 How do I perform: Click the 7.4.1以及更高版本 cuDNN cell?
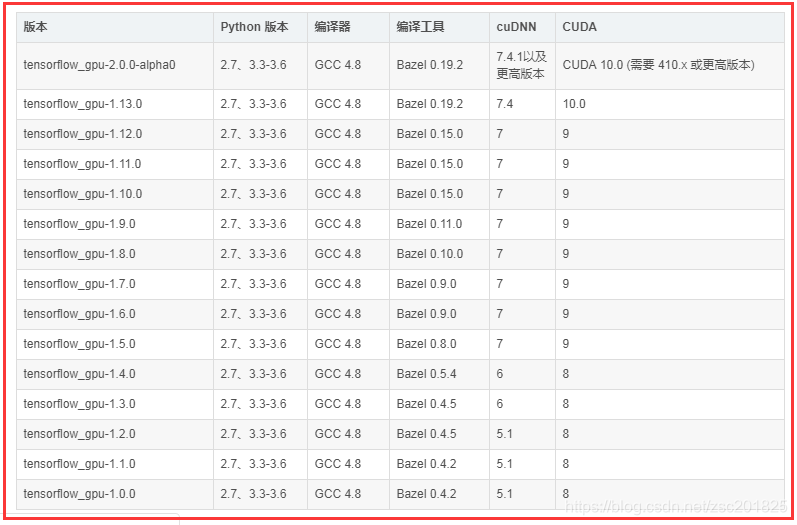point(521,65)
